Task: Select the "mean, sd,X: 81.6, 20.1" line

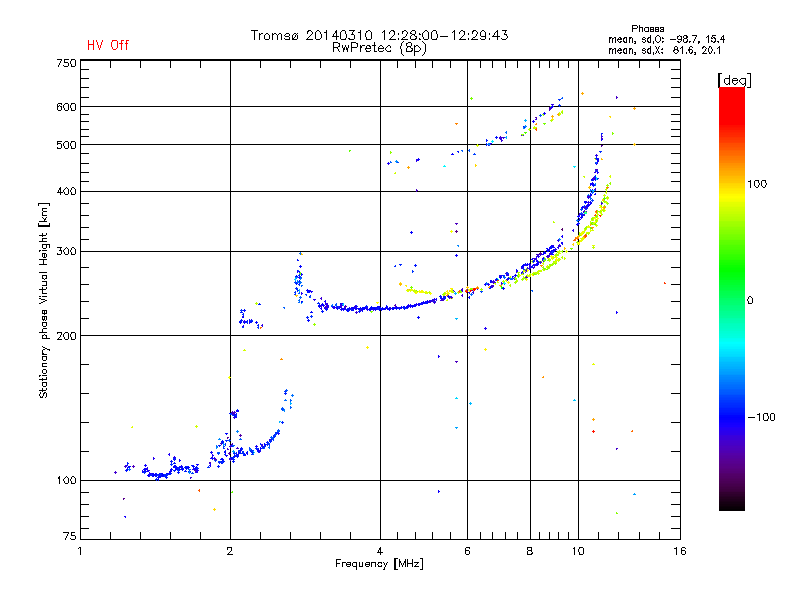Action: [664, 50]
